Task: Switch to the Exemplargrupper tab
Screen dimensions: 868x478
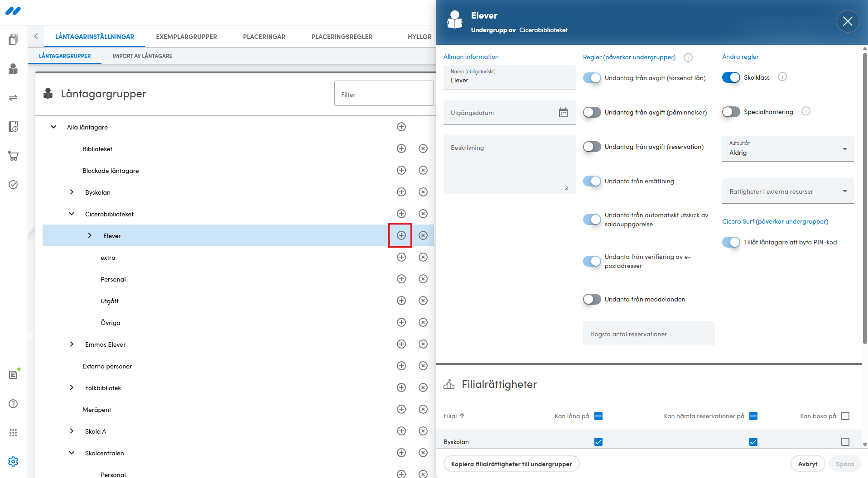Action: point(186,37)
